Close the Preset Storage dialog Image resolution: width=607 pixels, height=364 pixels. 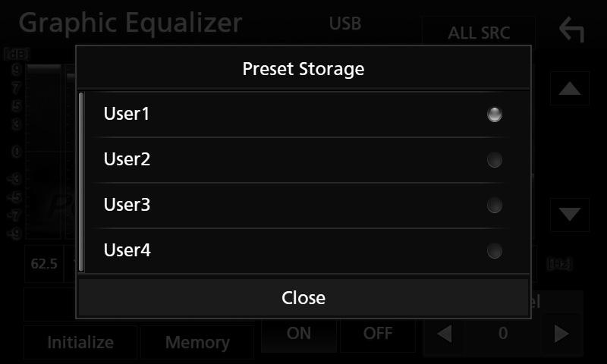(303, 297)
